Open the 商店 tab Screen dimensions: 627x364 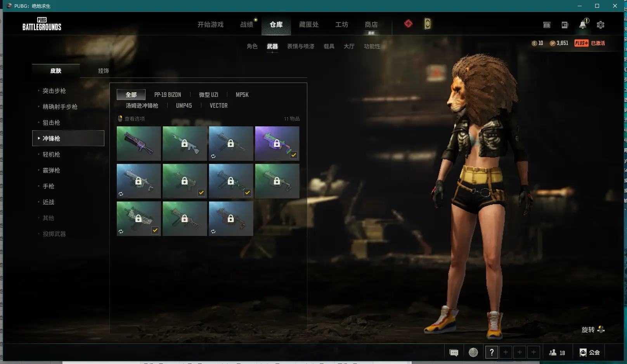tap(371, 24)
